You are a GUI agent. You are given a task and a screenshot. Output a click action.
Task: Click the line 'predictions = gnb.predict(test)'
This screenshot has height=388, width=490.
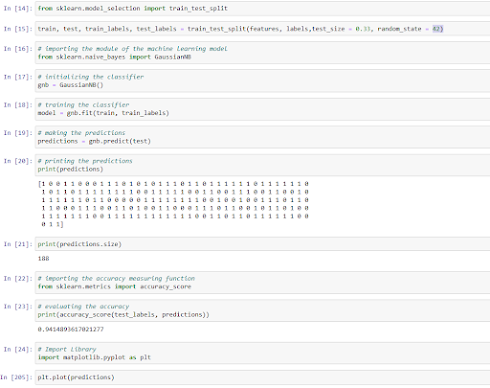94,141
